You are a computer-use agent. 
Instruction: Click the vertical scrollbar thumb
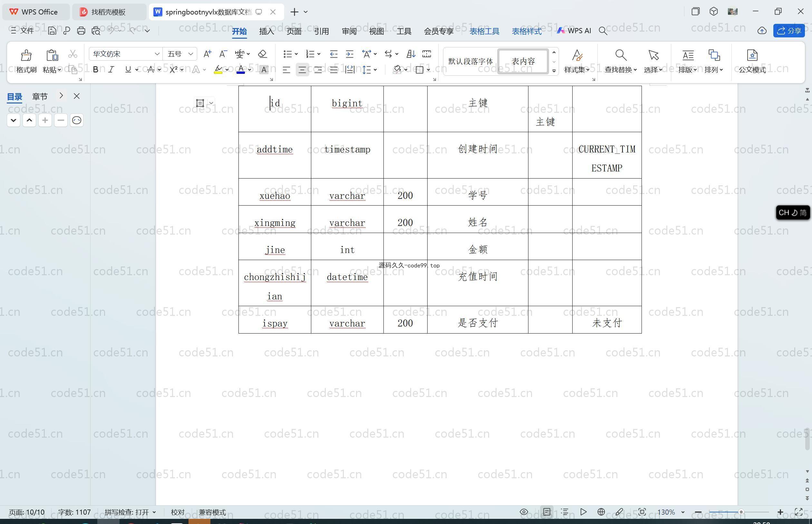coord(807,439)
